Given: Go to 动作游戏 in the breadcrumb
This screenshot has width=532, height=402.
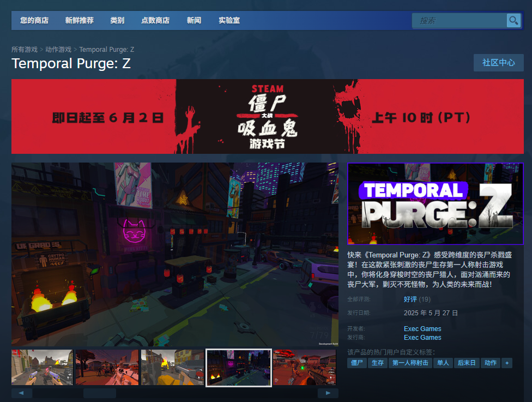Looking at the screenshot, I should (x=57, y=49).
